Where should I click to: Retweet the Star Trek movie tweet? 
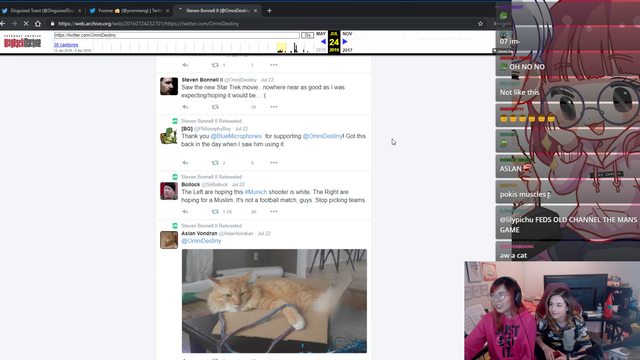click(215, 107)
